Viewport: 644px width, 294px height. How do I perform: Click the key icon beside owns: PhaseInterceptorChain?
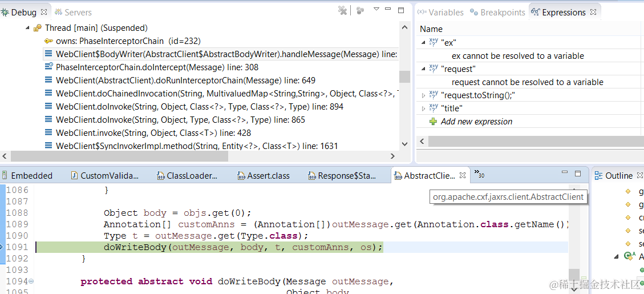pyautogui.click(x=48, y=41)
